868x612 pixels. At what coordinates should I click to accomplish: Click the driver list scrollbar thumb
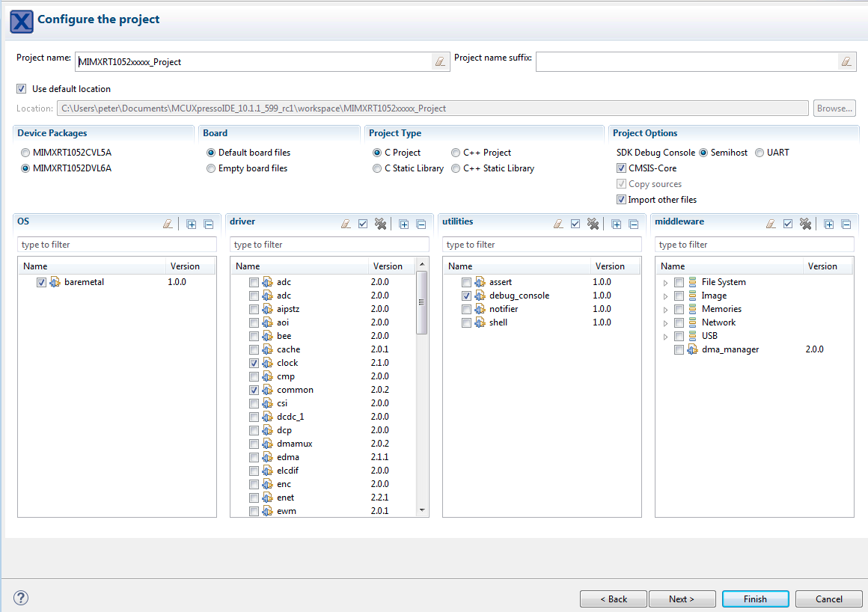coord(422,302)
